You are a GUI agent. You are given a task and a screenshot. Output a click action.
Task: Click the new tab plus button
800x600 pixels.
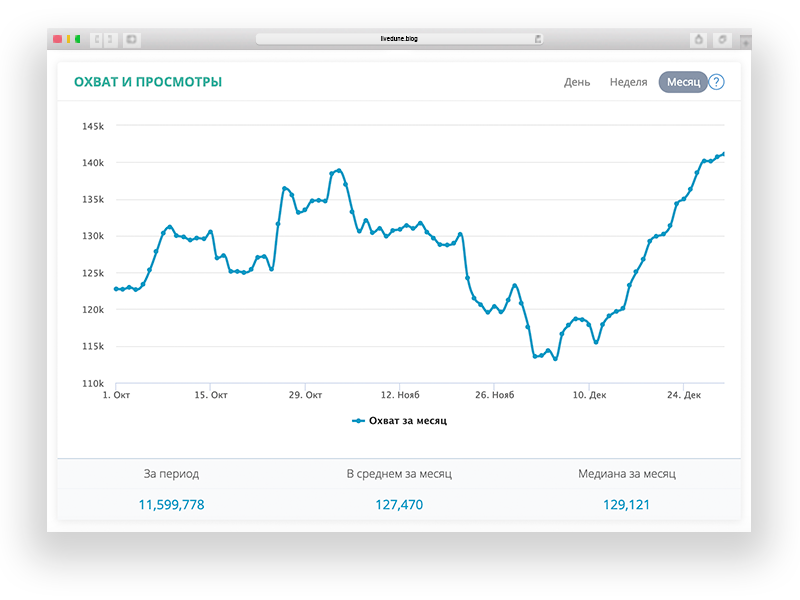coord(745,43)
